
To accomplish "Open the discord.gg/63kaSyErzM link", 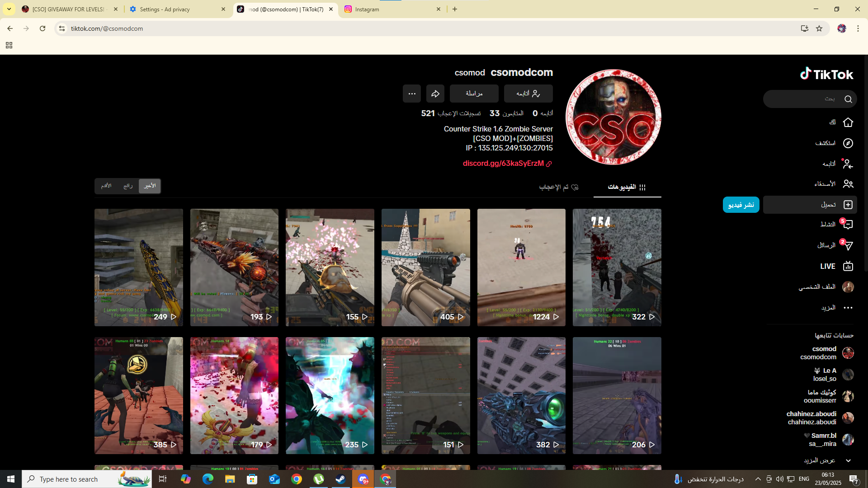I will tap(503, 164).
